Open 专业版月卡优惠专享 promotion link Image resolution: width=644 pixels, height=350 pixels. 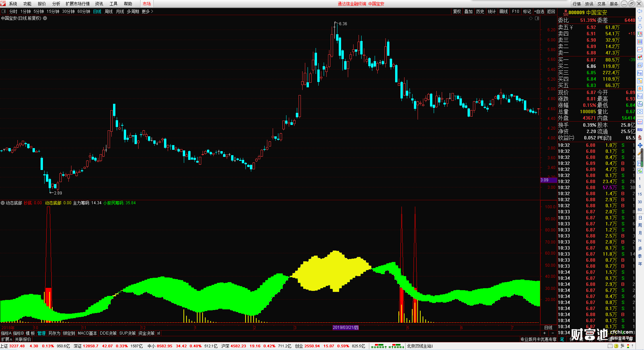pyautogui.click(x=538, y=339)
